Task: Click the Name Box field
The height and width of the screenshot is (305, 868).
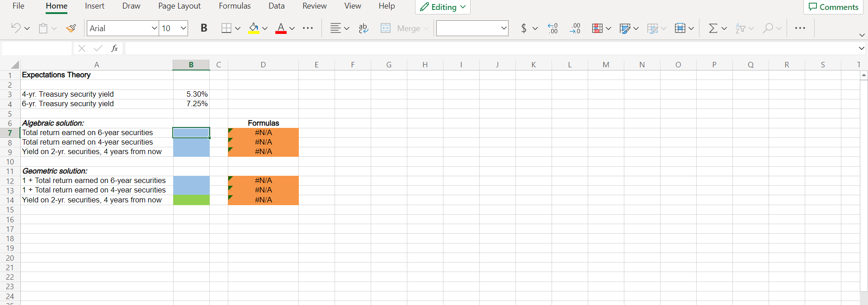Action: [x=37, y=48]
